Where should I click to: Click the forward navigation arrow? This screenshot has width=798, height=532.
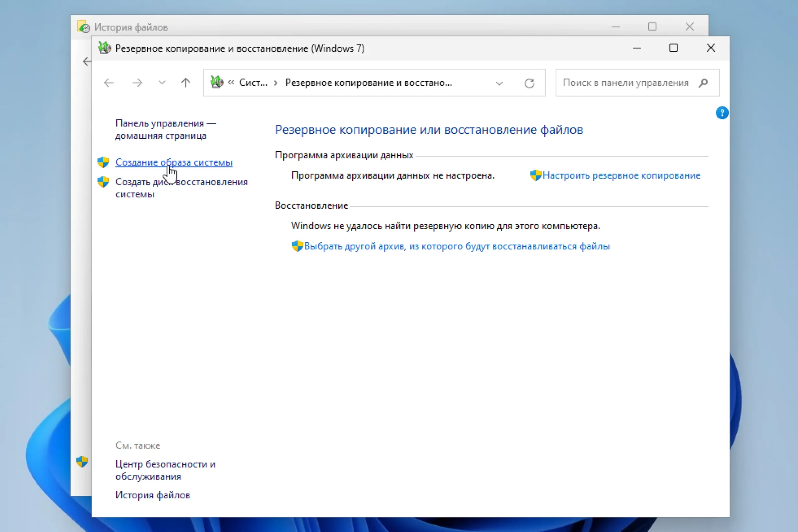[x=137, y=83]
